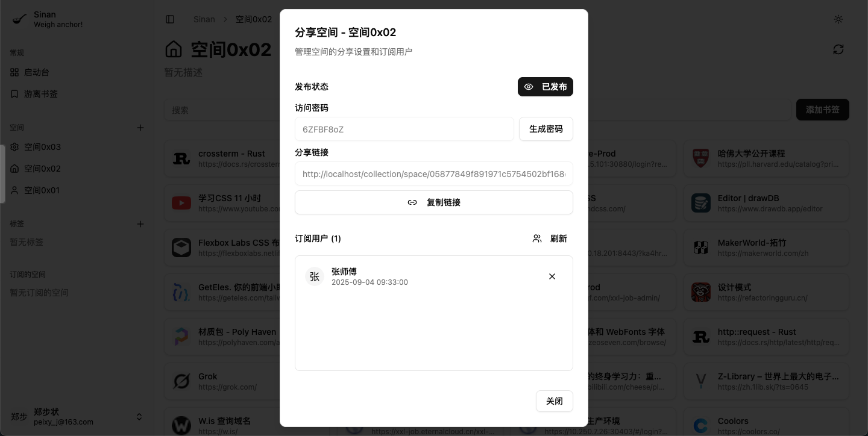
Task: Click the eye icon in 已发布 button
Action: (x=529, y=87)
